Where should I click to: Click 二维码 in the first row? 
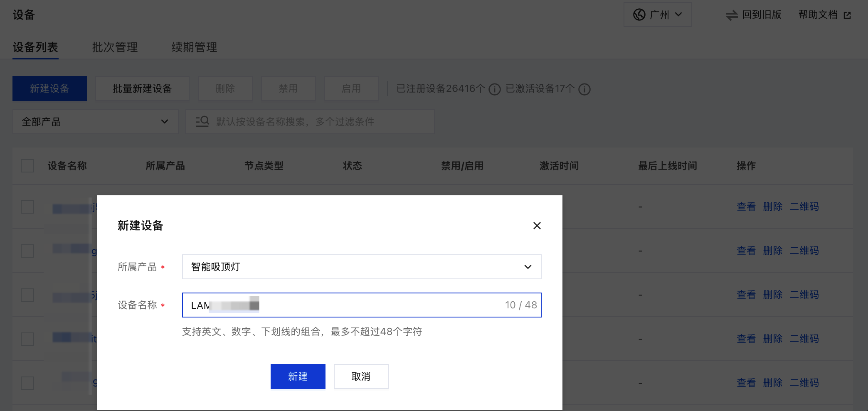(804, 207)
